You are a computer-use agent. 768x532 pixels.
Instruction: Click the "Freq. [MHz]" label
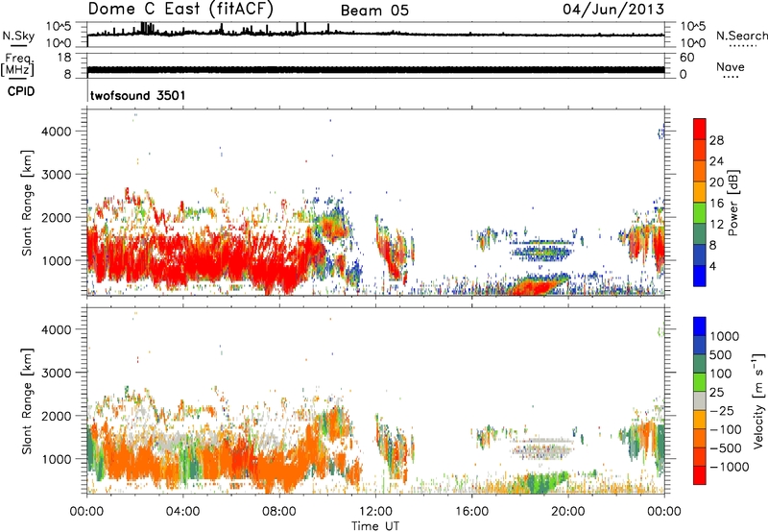(17, 65)
